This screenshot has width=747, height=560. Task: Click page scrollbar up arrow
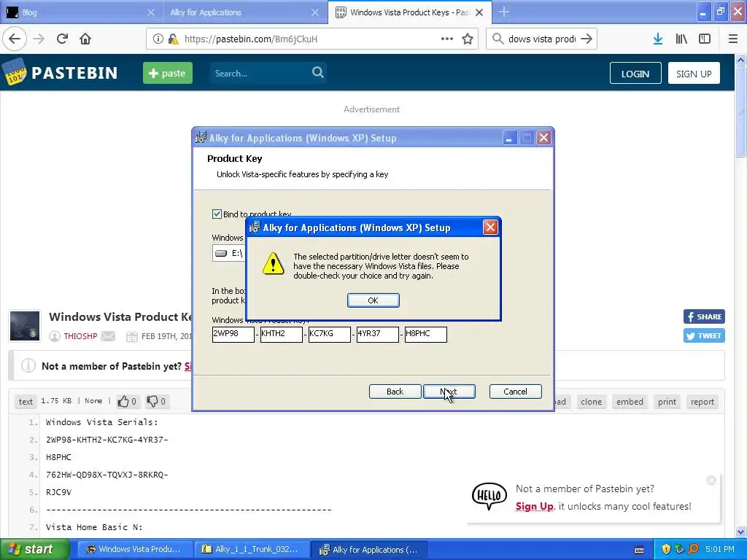[x=741, y=60]
